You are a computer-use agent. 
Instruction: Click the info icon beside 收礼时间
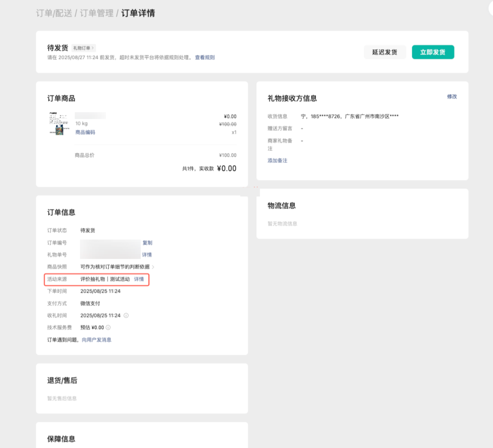coord(126,315)
